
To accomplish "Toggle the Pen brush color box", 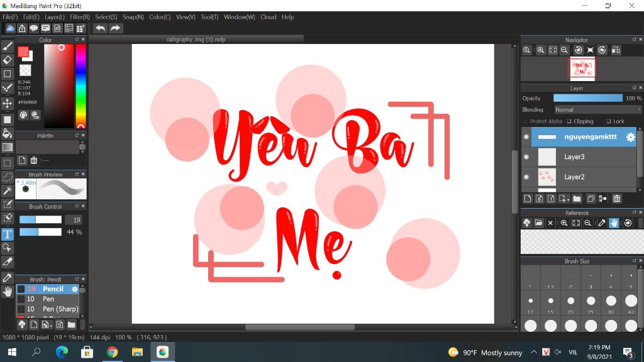I will click(x=21, y=299).
